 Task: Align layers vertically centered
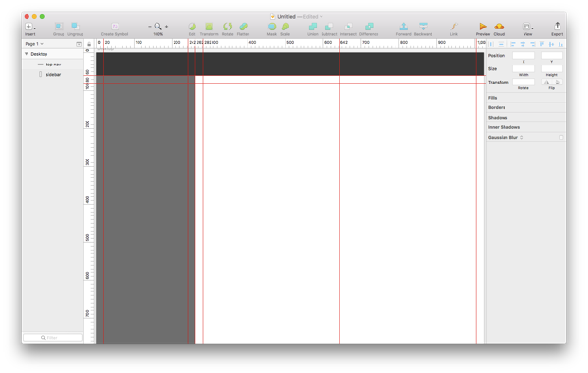[x=551, y=44]
